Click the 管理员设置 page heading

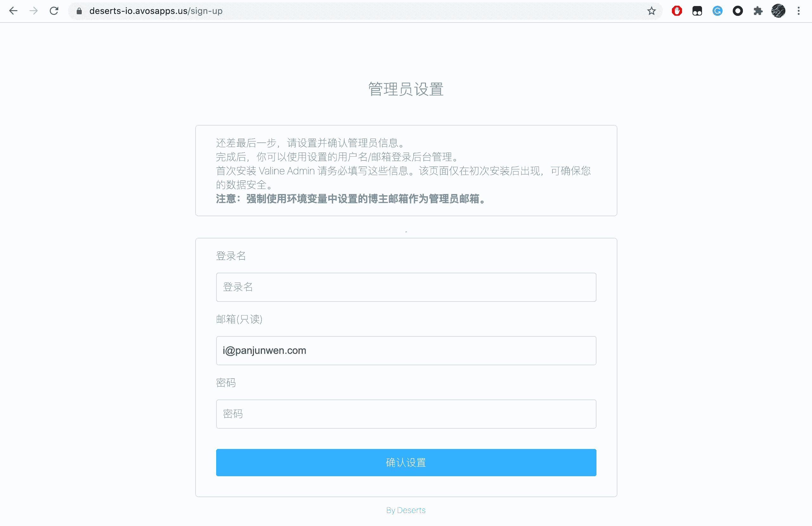[406, 89]
